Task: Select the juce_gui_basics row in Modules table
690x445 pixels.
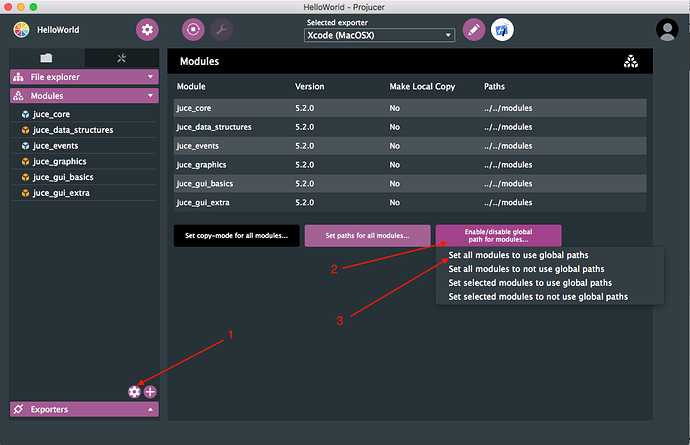Action: (410, 184)
